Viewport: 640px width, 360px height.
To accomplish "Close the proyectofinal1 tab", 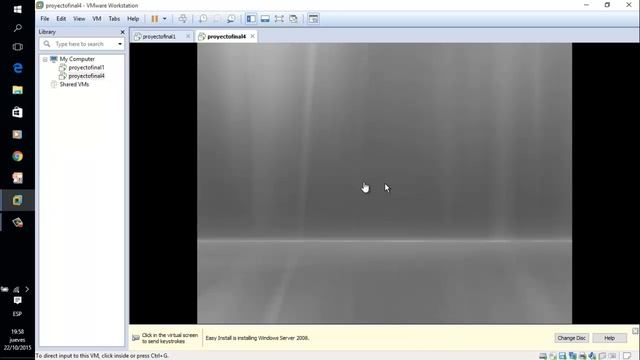I will click(188, 36).
